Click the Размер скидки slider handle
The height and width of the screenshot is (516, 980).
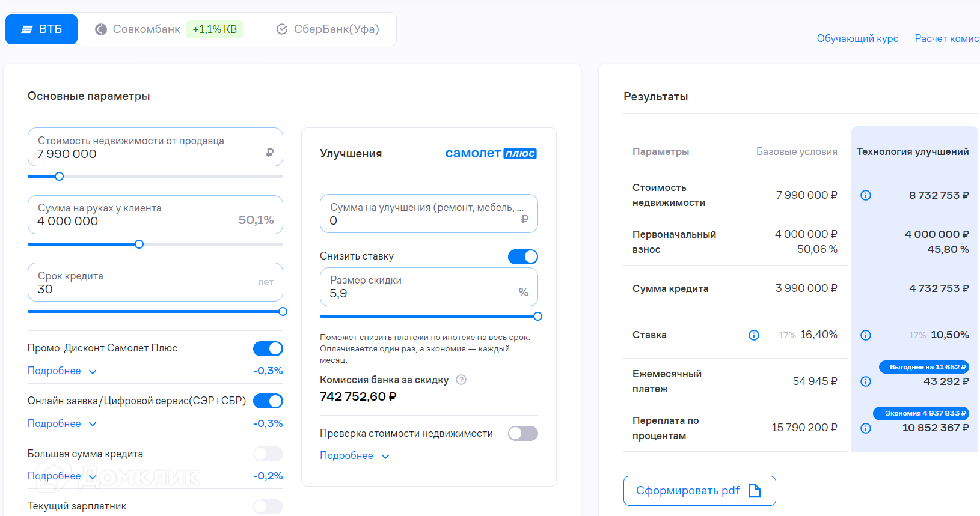point(537,317)
